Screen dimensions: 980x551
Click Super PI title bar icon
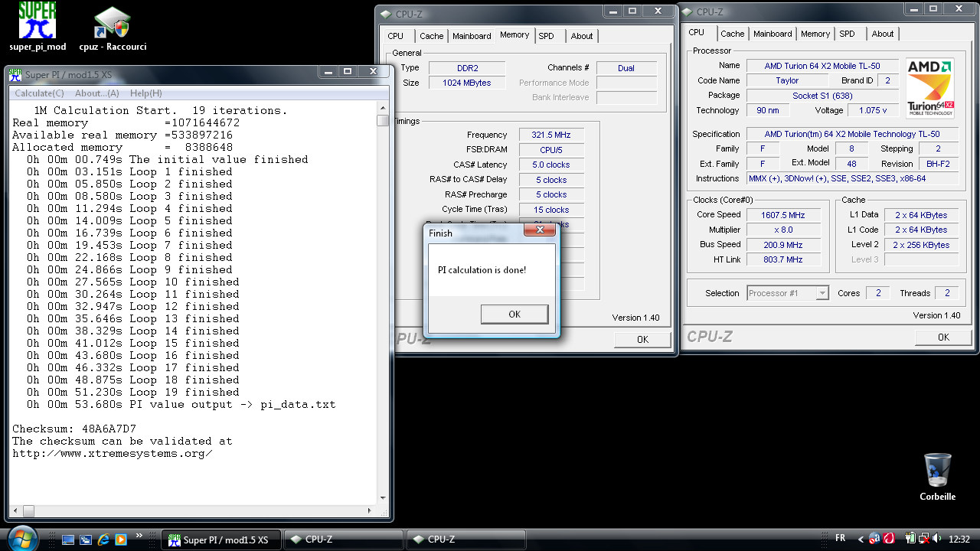(x=15, y=74)
